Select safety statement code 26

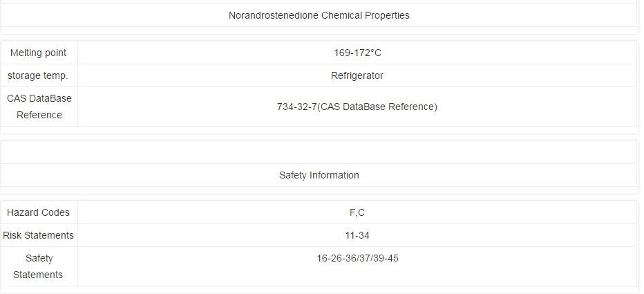(x=337, y=258)
